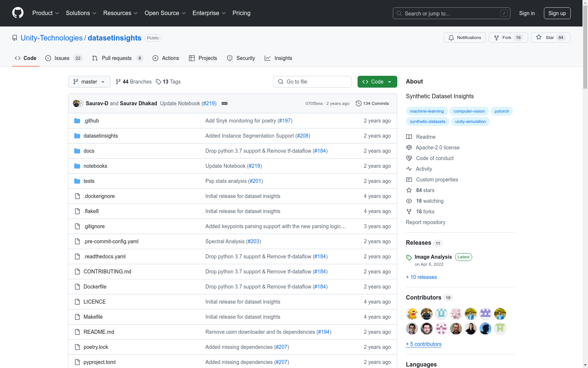Open pull request #219 in the latest commit
The height and width of the screenshot is (368, 588).
click(209, 103)
